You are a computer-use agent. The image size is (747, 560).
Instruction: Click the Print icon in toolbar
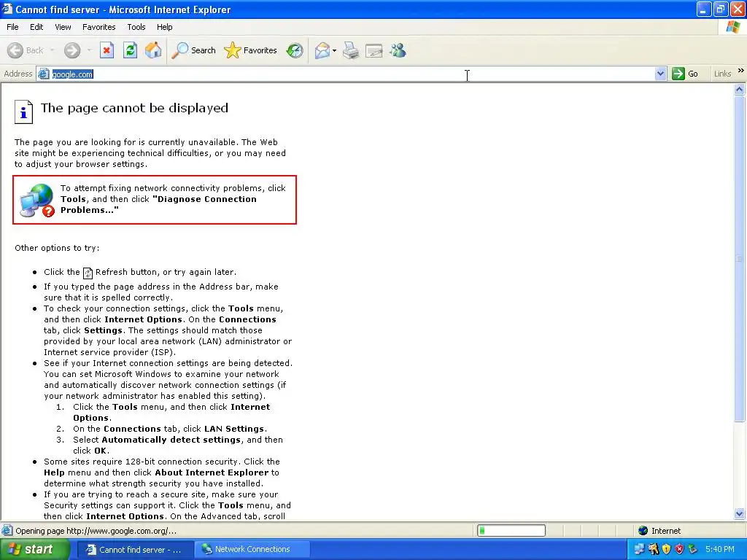351,50
